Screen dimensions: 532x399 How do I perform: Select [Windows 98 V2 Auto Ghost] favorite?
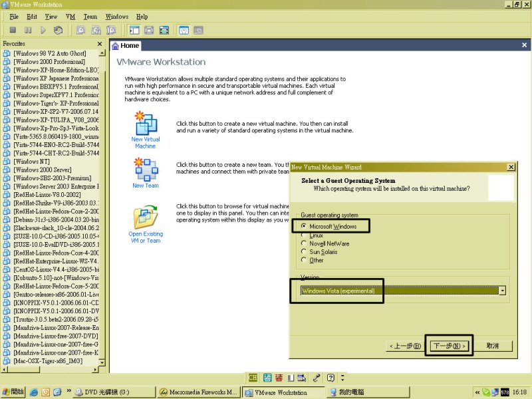(x=49, y=53)
